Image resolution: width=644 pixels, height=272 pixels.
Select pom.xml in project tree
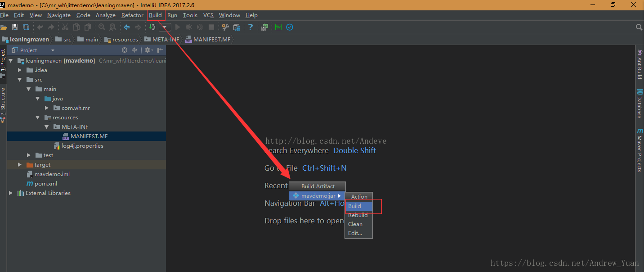[46, 183]
